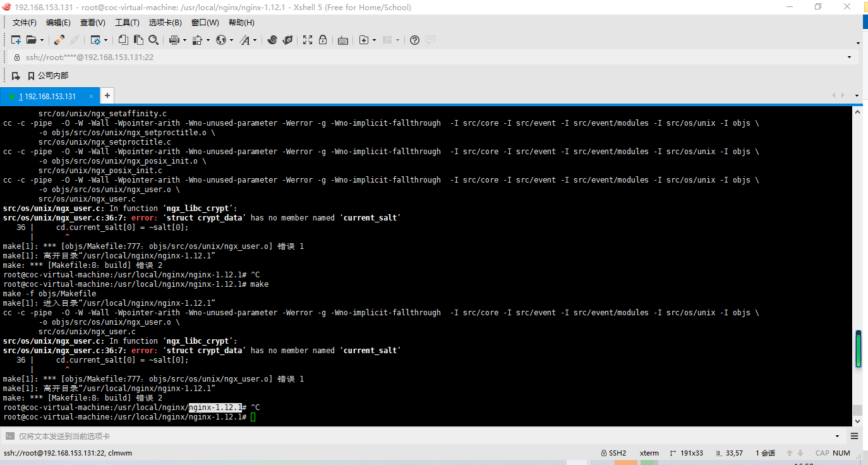Open the 编辑(E) menu
Viewport: 868px width, 465px height.
pos(58,23)
